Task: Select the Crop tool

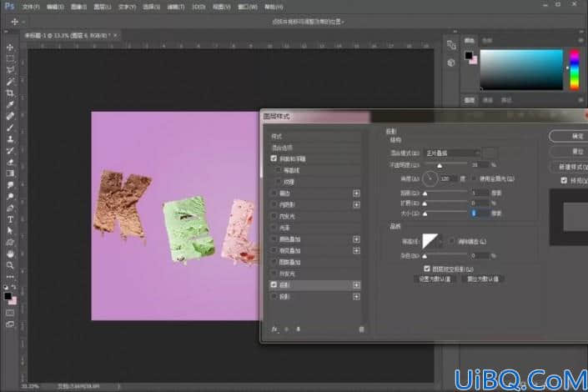Action: click(x=10, y=93)
